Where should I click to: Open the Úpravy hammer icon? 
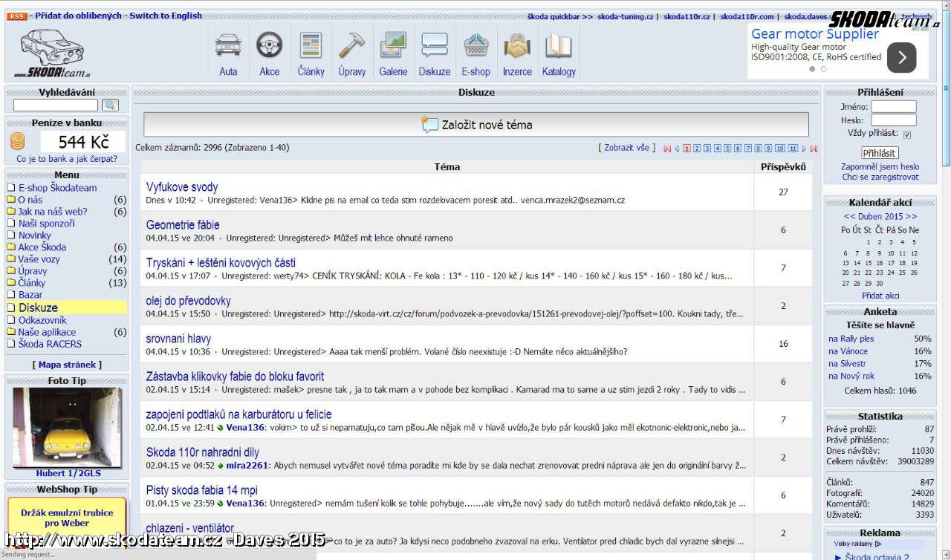click(x=351, y=45)
